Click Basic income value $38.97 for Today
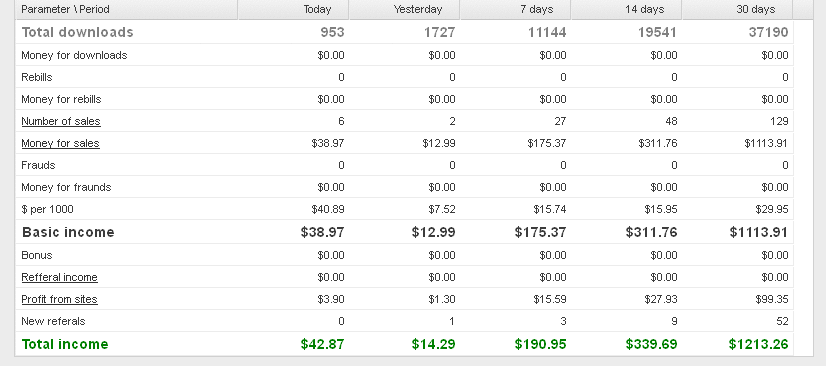Image resolution: width=826 pixels, height=366 pixels. click(322, 232)
